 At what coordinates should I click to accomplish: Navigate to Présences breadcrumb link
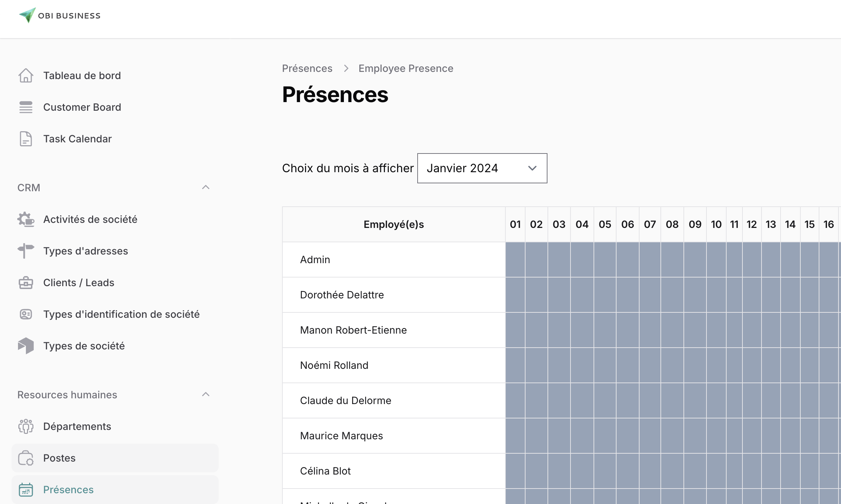(307, 68)
